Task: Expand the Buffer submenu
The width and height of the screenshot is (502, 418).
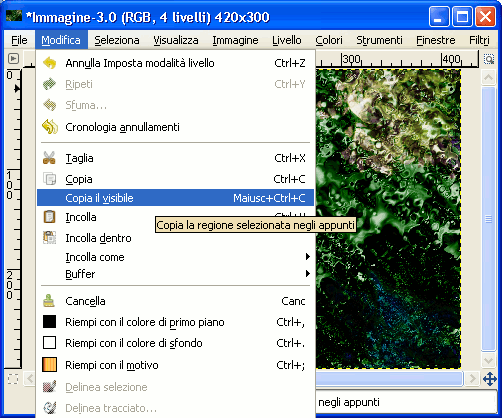Action: pos(175,274)
